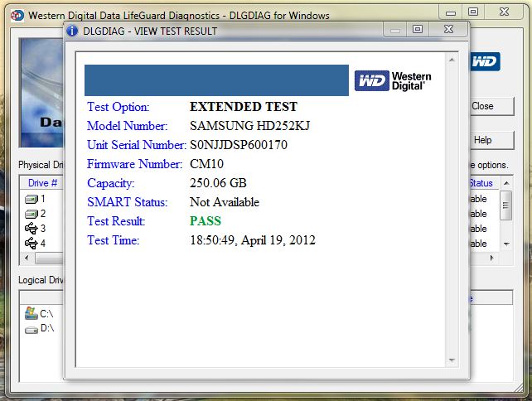Click the Test Time: label
This screenshot has width=532, height=401.
point(114,240)
